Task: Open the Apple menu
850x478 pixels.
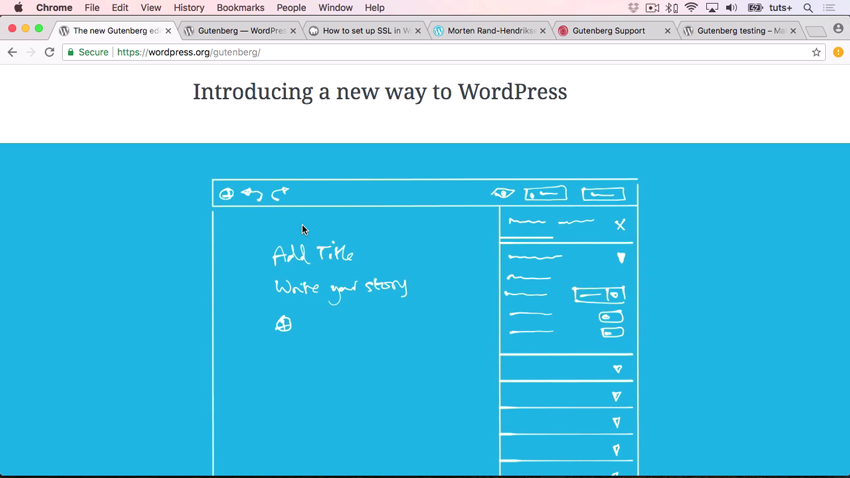Action: coord(18,8)
